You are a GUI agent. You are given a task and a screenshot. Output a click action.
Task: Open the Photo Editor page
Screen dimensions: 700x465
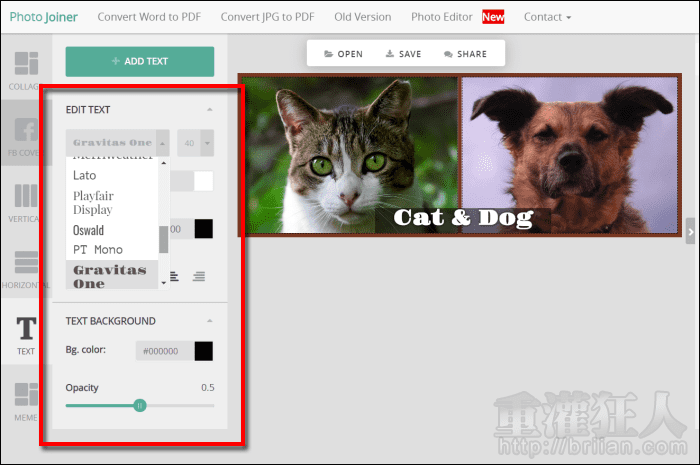point(443,17)
